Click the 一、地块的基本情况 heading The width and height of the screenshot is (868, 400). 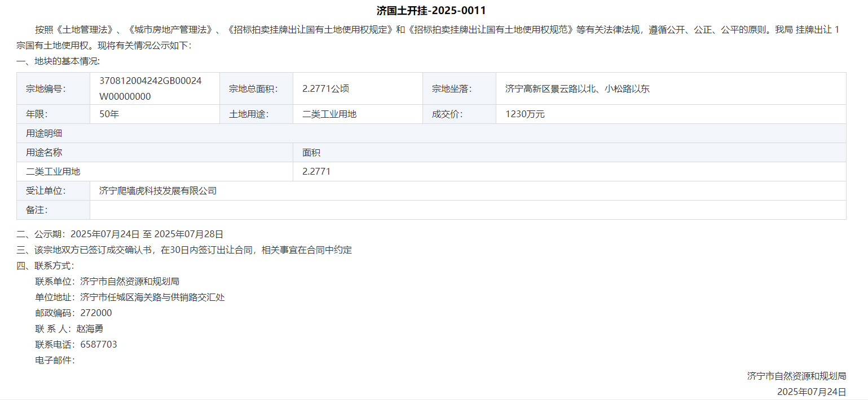pos(58,61)
